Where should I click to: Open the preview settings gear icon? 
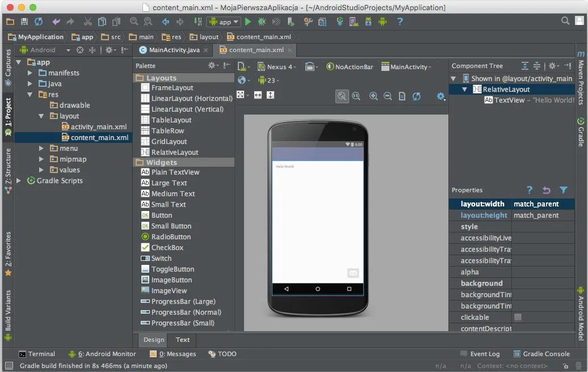441,96
